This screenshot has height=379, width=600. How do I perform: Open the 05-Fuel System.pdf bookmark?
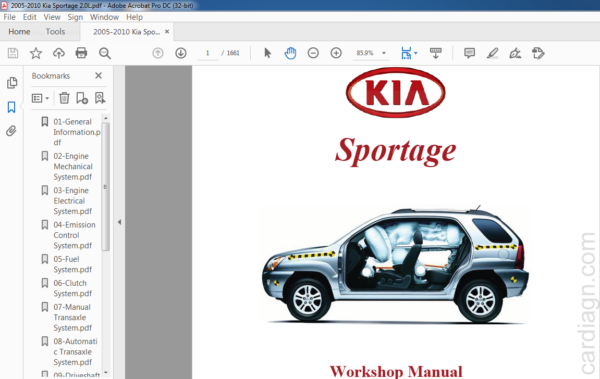coord(72,264)
